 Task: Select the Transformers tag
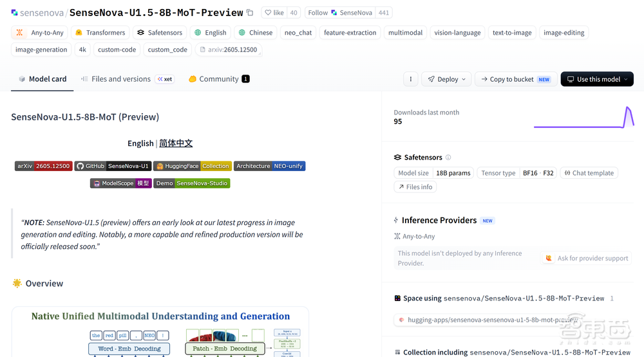100,32
